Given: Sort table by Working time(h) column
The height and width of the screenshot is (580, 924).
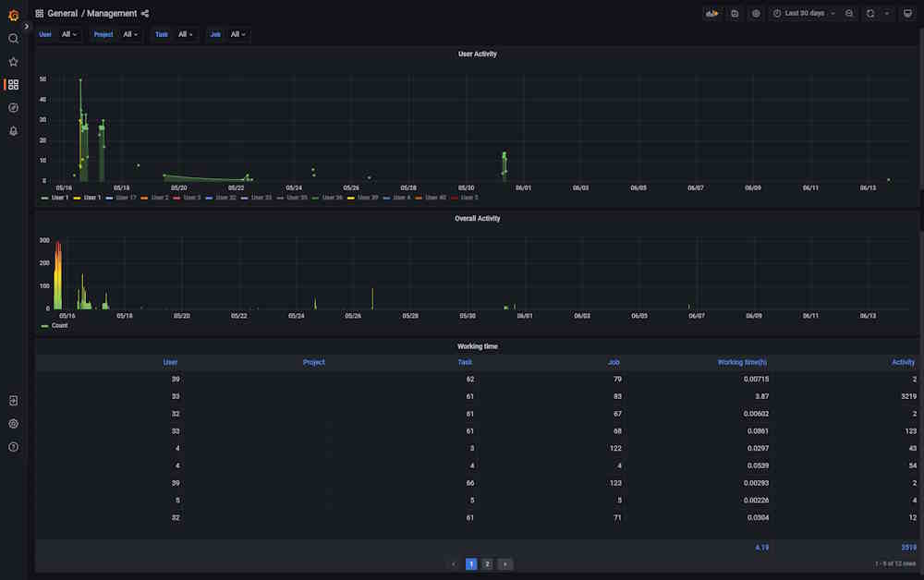Looking at the screenshot, I should pos(741,362).
